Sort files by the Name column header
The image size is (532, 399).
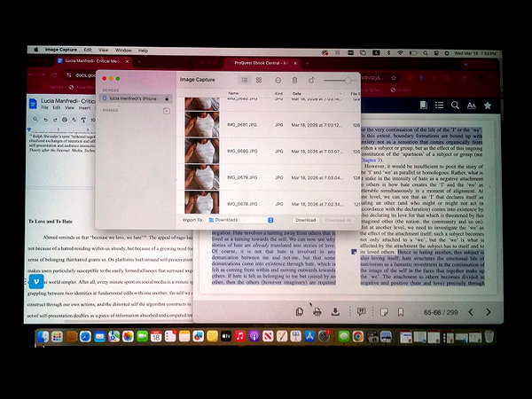click(x=233, y=93)
